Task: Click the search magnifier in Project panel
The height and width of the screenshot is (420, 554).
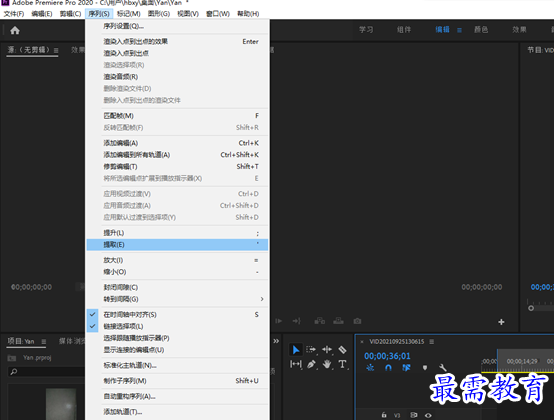Action: pyautogui.click(x=13, y=372)
